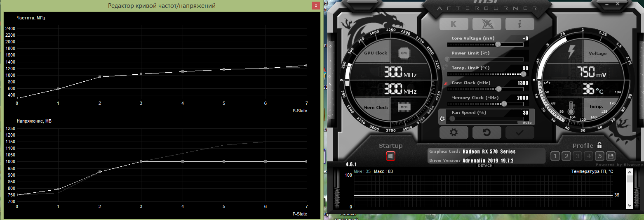Load profile slot 2
The image size is (644, 220).
pos(566,156)
